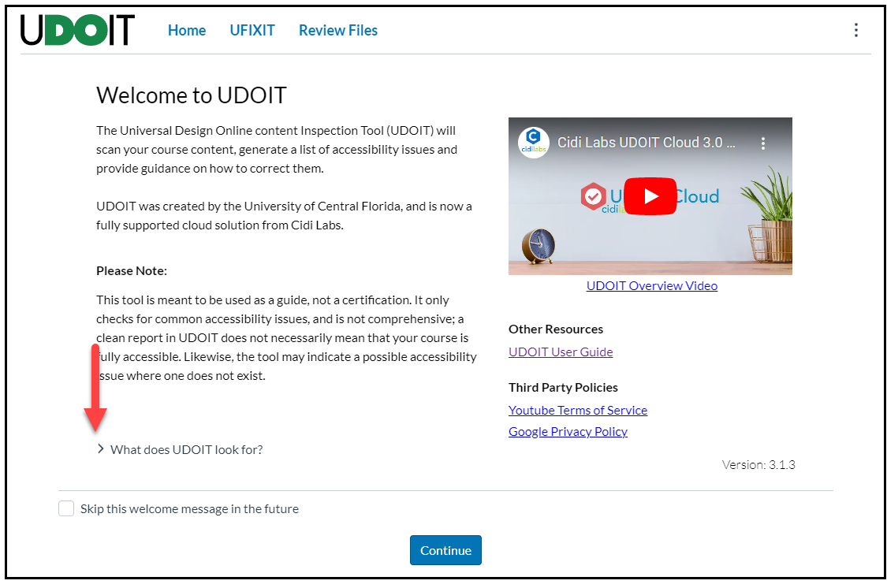Open the UDOIT Overview Video link
The image size is (887, 588).
652,286
